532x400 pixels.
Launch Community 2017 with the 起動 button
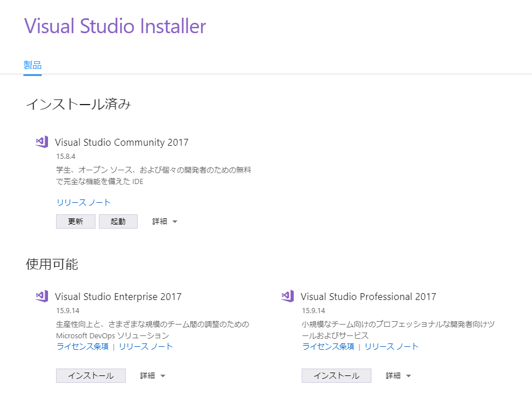pos(118,221)
